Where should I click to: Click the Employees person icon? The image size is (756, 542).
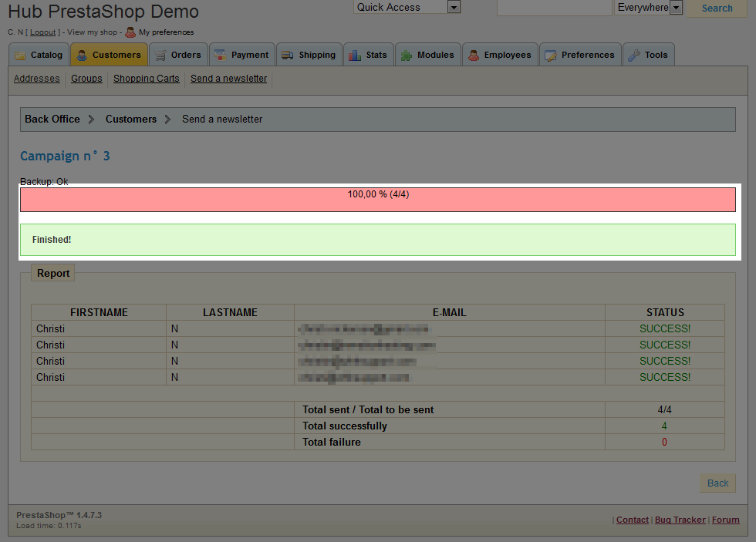[473, 56]
